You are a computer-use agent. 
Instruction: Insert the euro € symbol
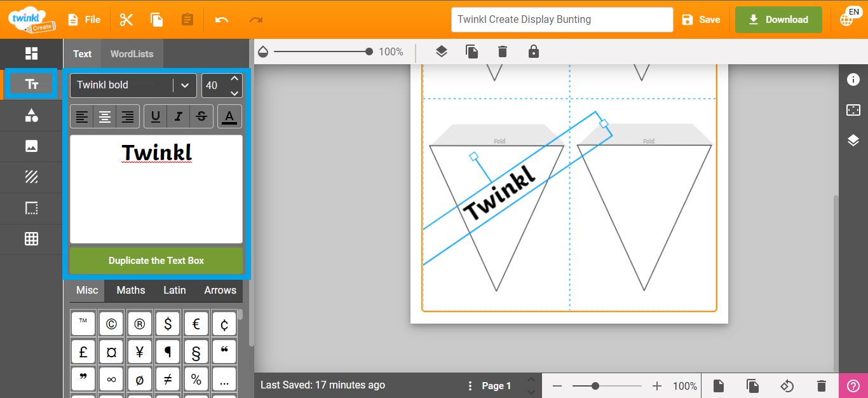[196, 324]
